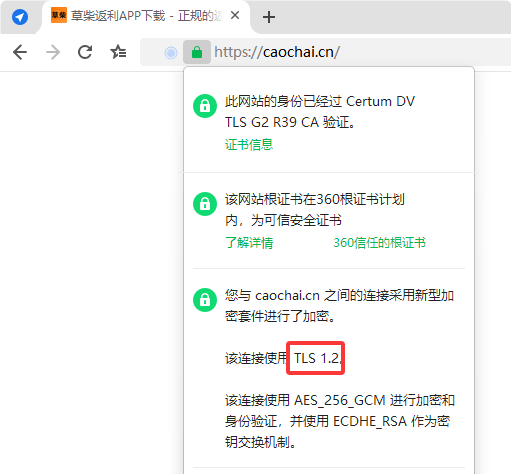Image resolution: width=511 pixels, height=474 pixels.
Task: Click green lock icon beside encryption notice
Action: (x=205, y=300)
